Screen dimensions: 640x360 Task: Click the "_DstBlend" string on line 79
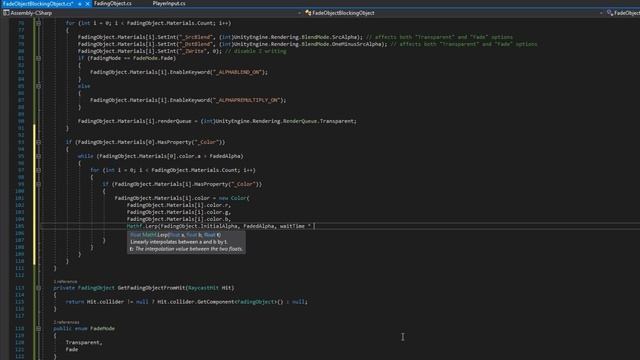pyautogui.click(x=196, y=44)
